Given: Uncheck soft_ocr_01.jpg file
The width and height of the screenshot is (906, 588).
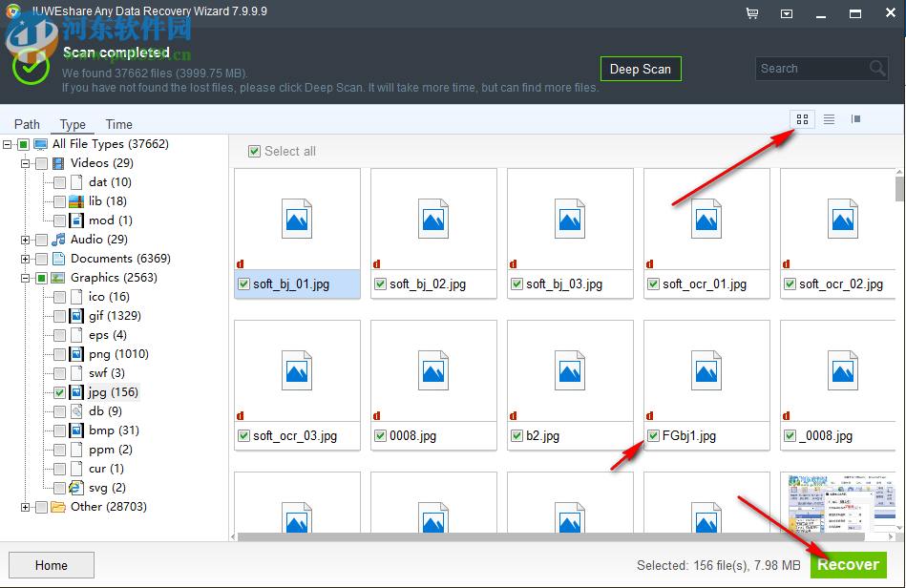Looking at the screenshot, I should pyautogui.click(x=653, y=283).
